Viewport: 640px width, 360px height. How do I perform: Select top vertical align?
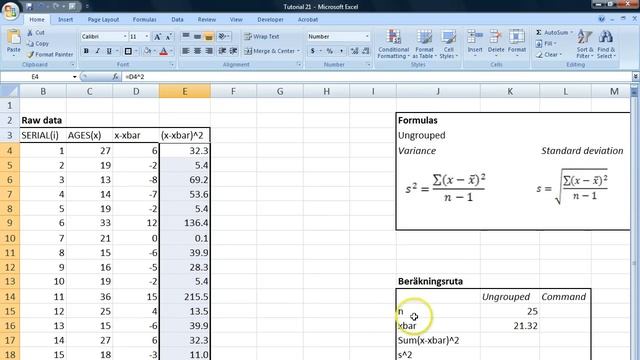[x=186, y=36]
